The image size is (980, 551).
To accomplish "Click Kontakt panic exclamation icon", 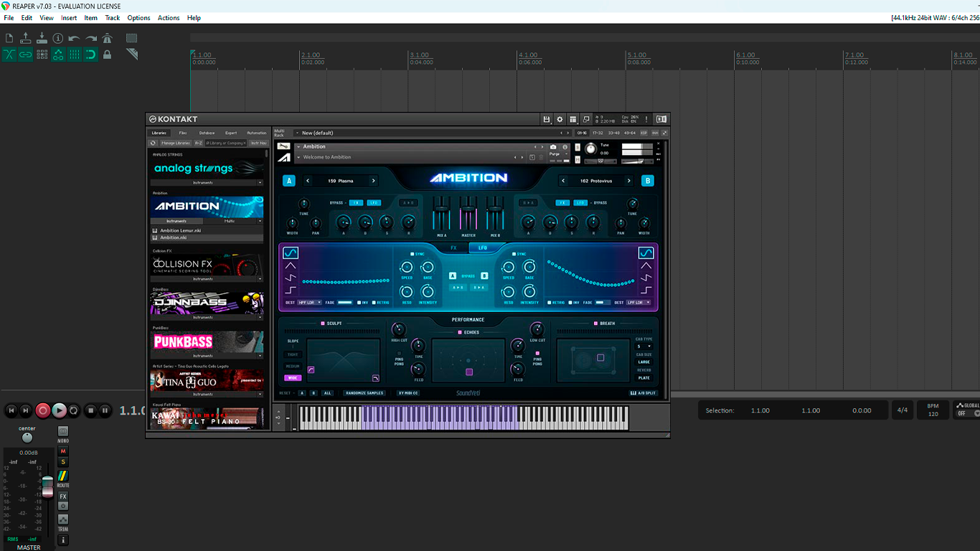I will click(x=646, y=119).
